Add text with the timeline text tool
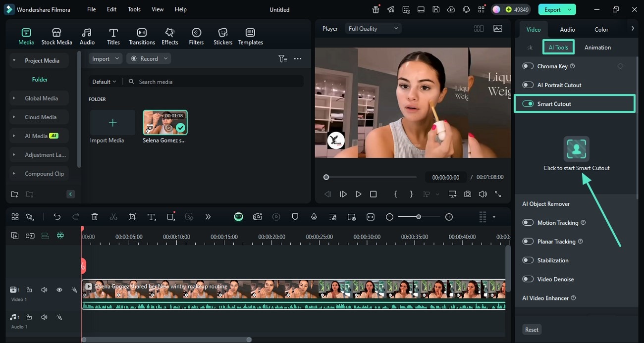 152,217
